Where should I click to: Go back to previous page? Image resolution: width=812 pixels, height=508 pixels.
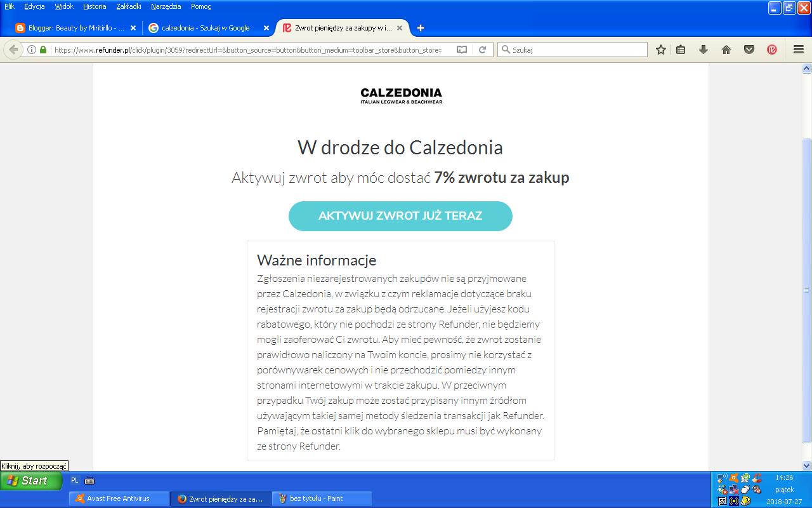point(13,50)
